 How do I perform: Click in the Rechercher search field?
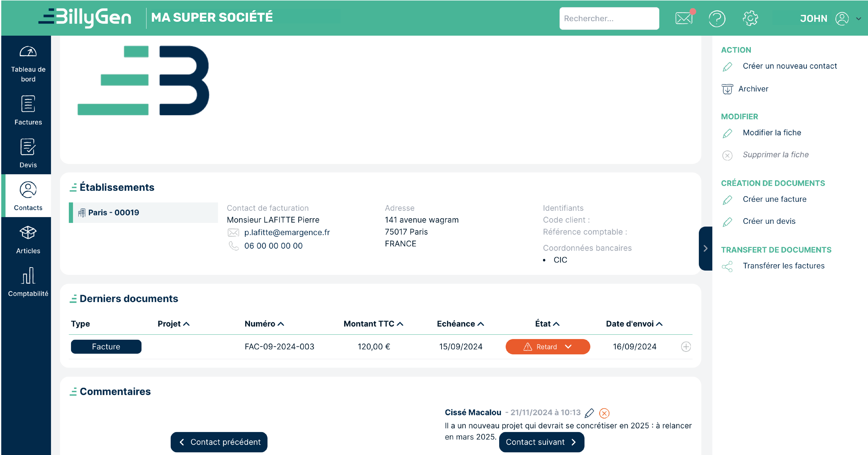click(x=609, y=18)
